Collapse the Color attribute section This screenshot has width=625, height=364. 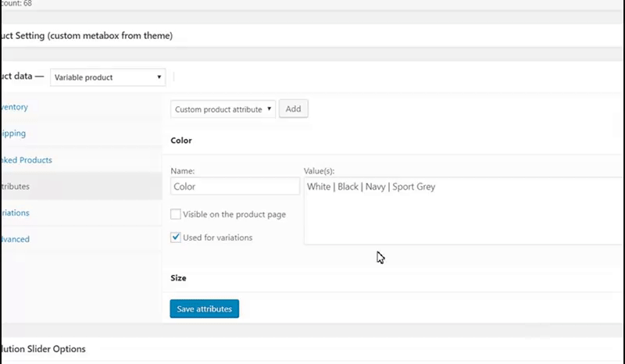[181, 141]
